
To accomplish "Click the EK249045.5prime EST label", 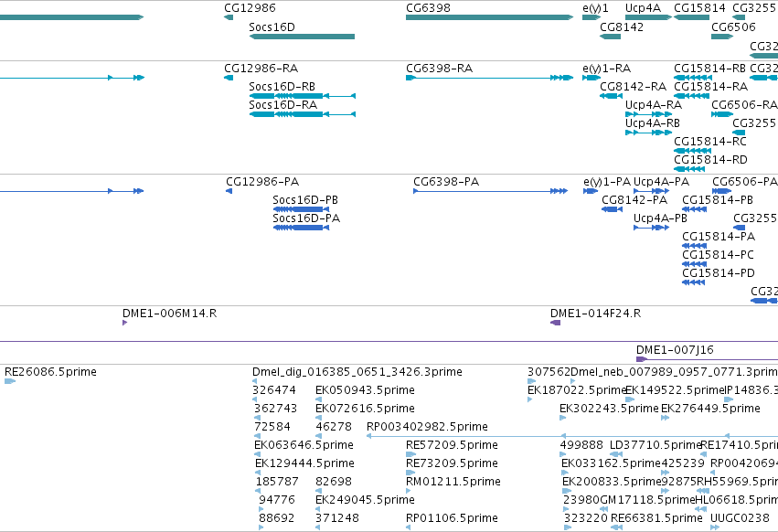I will (365, 500).
